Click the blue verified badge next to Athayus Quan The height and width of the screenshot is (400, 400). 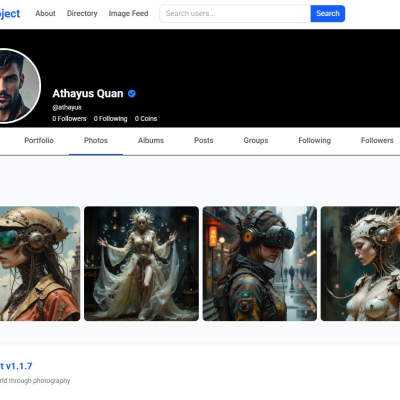[x=132, y=94]
